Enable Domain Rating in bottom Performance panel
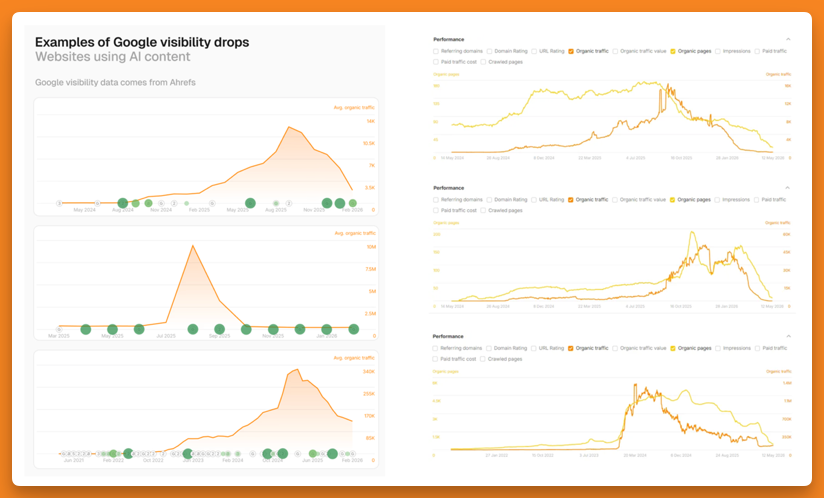Image resolution: width=824 pixels, height=498 pixels. [489, 348]
